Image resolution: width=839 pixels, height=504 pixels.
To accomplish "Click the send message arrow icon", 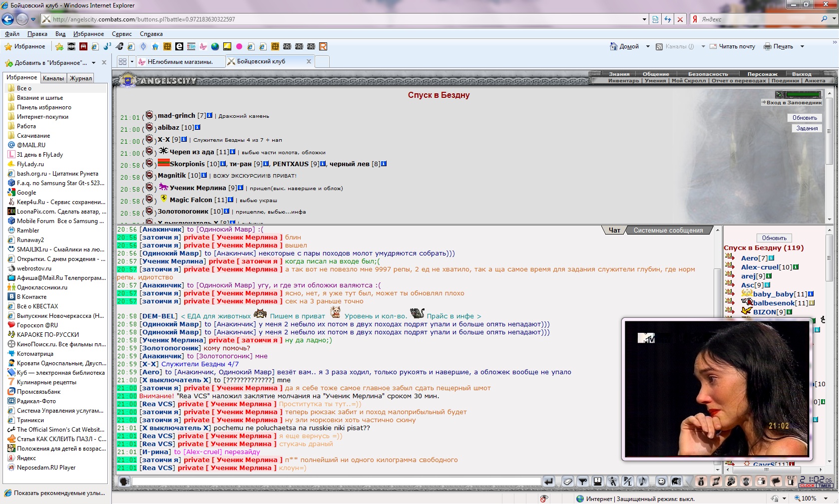I will 549,482.
